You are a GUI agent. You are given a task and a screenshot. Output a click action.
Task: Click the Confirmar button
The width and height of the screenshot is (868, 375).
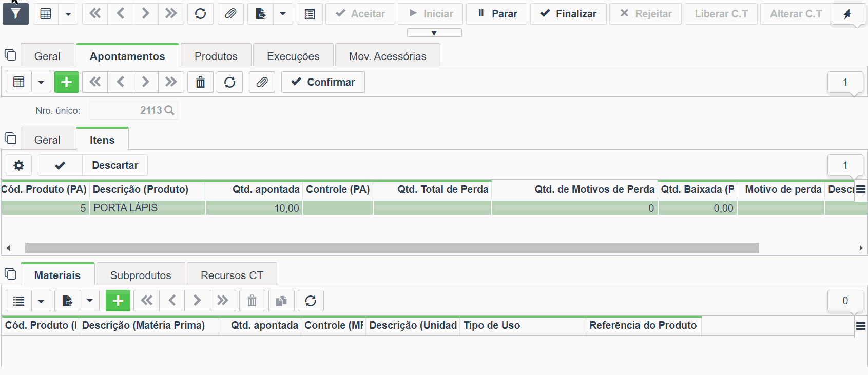click(323, 82)
